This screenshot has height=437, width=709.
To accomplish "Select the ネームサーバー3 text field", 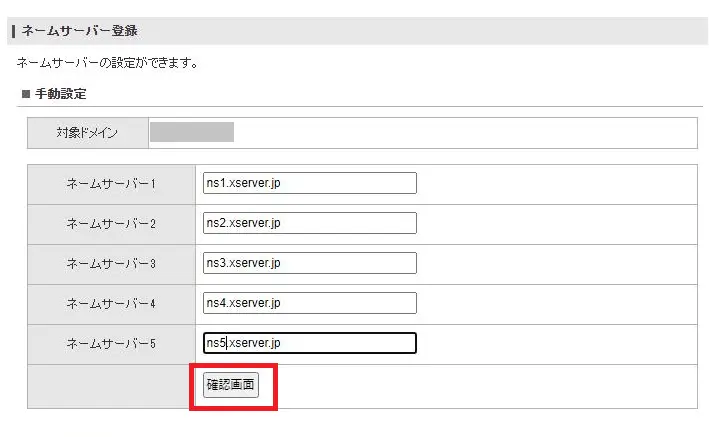I will point(309,263).
